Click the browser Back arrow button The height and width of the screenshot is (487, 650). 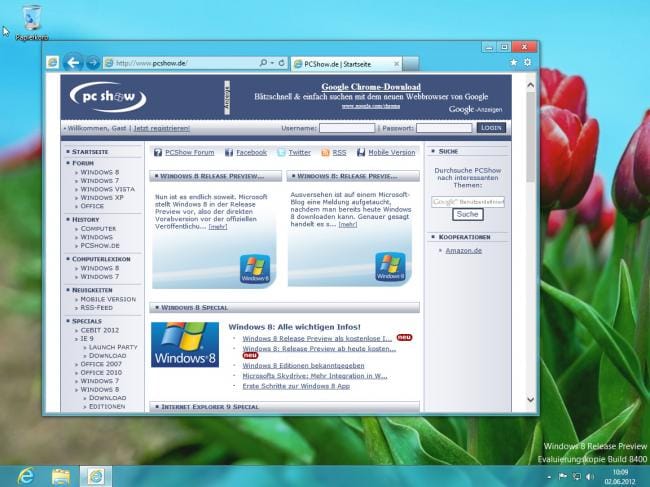[73, 63]
